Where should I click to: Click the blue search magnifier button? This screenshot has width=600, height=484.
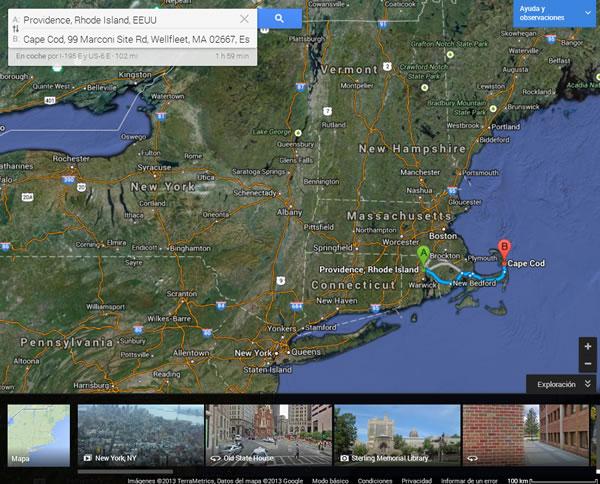pos(279,18)
